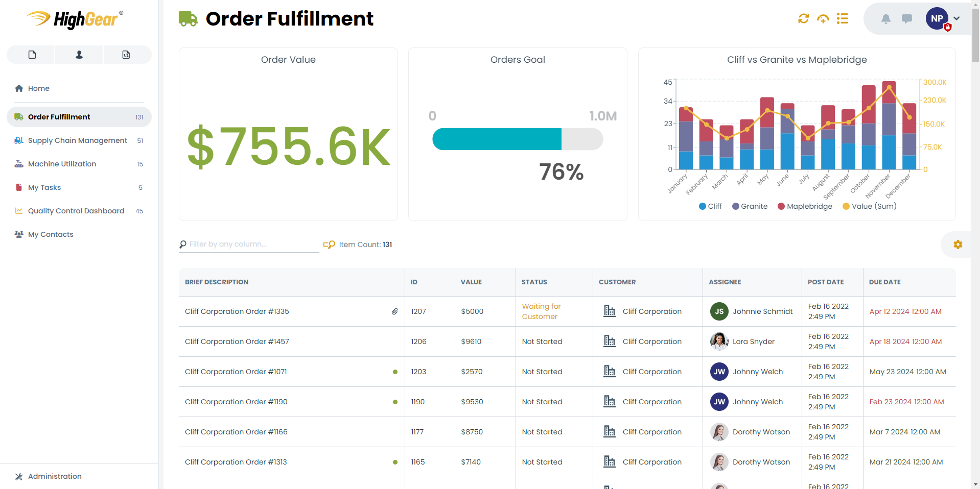Open the notifications bell
This screenshot has width=980, height=489.
click(x=886, y=19)
